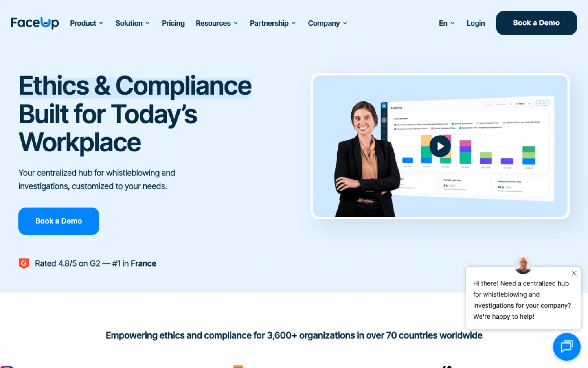Screen dimensions: 588x368
Task: Click the Login link
Action: (476, 23)
